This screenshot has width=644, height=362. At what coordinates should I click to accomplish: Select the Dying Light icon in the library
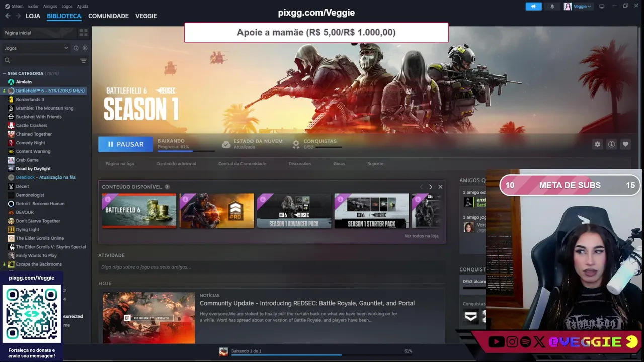[11, 229]
